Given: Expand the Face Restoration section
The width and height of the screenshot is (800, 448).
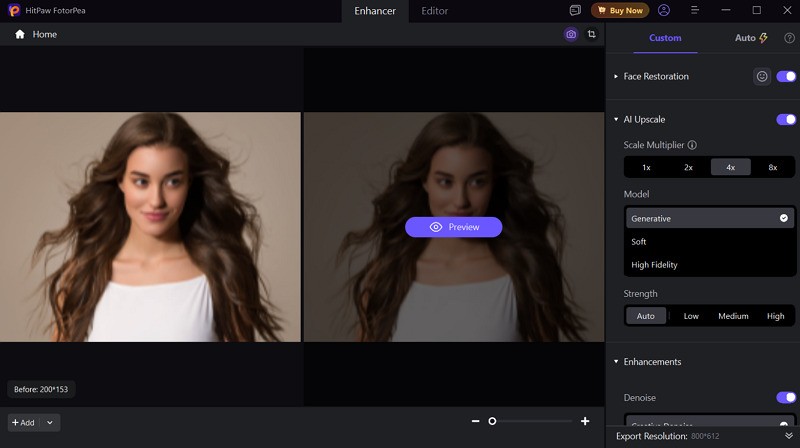Looking at the screenshot, I should [616, 77].
